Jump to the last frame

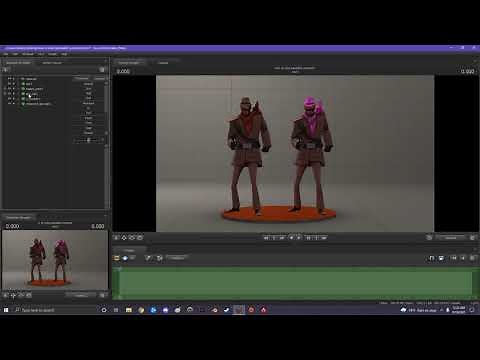click(x=324, y=238)
